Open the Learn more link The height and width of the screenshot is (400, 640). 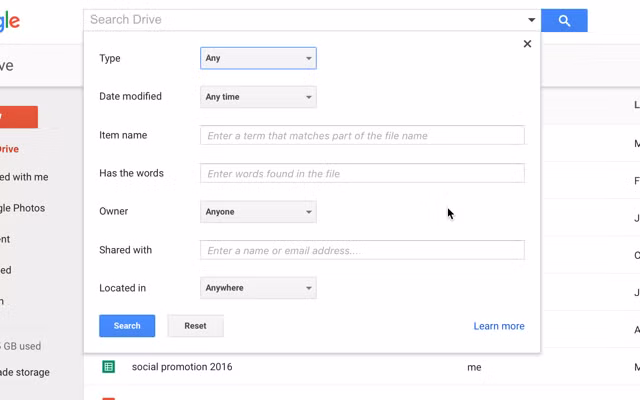click(x=499, y=326)
